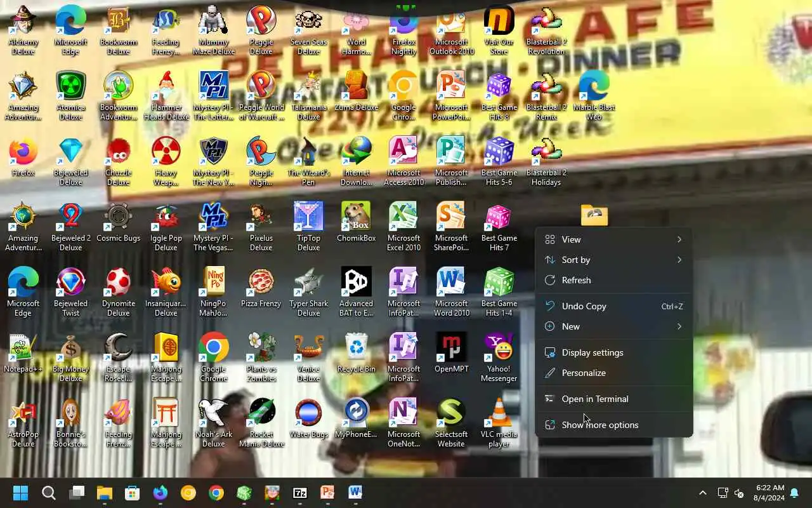The height and width of the screenshot is (508, 812).
Task: Select the Google Chrome desktop icon in sixth row
Action: (x=213, y=358)
